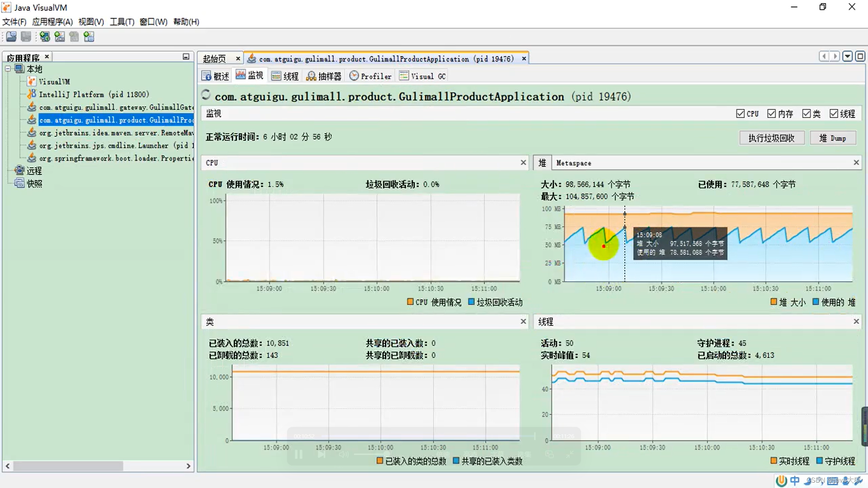Select the IntelliJ Platform entry in the tree
Screen dimensions: 868x488
pos(93,94)
